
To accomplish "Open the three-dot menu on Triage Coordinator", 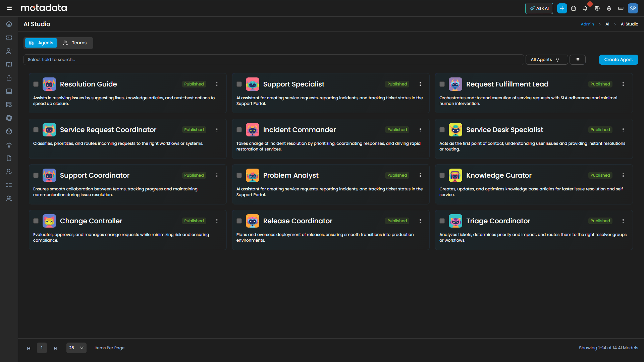I will coord(623,221).
